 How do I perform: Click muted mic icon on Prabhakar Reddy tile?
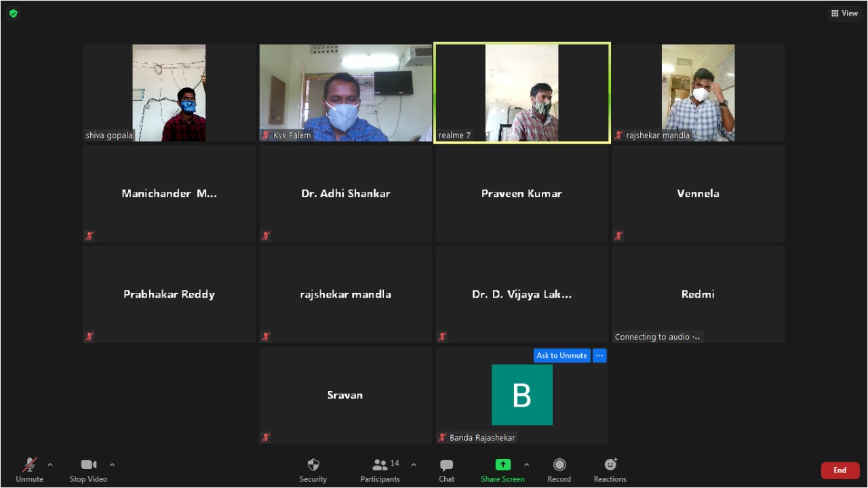click(x=90, y=336)
